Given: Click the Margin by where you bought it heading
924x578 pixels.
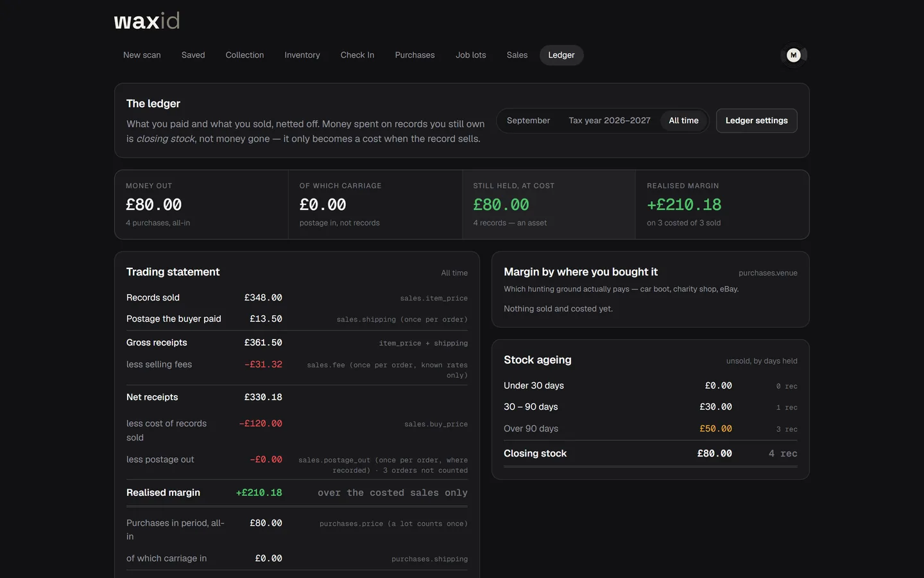Looking at the screenshot, I should point(581,272).
